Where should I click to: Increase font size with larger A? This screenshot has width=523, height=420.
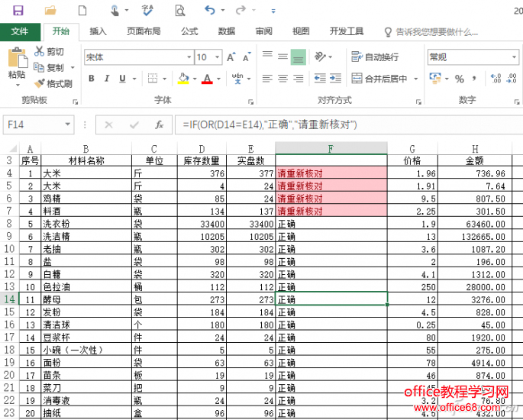click(x=231, y=57)
